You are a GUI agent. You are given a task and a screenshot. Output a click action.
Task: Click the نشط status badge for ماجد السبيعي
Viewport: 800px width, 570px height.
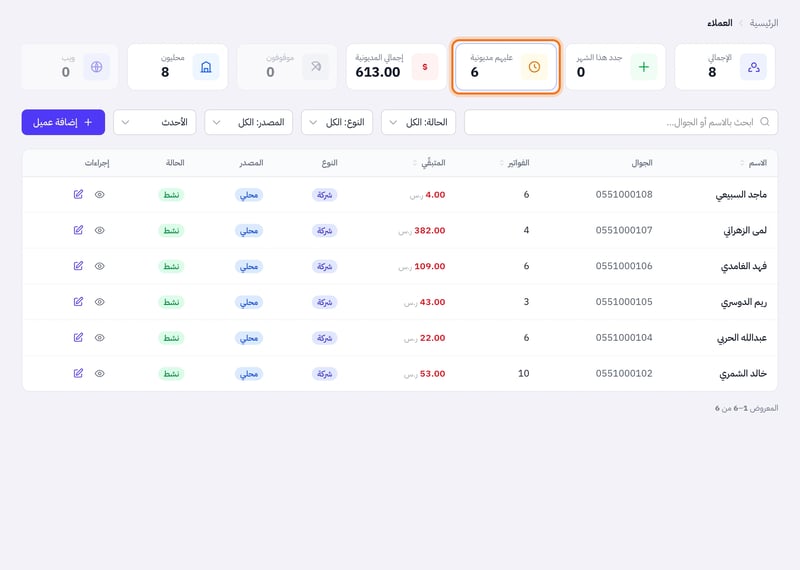171,195
